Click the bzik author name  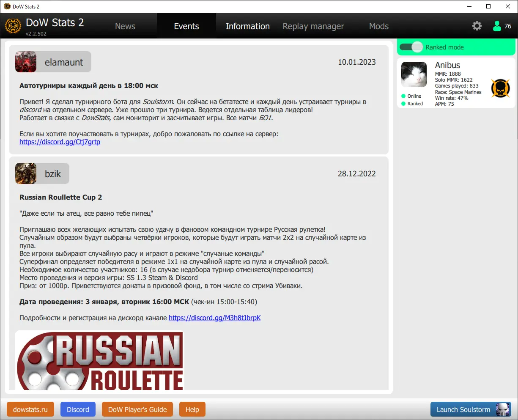53,174
